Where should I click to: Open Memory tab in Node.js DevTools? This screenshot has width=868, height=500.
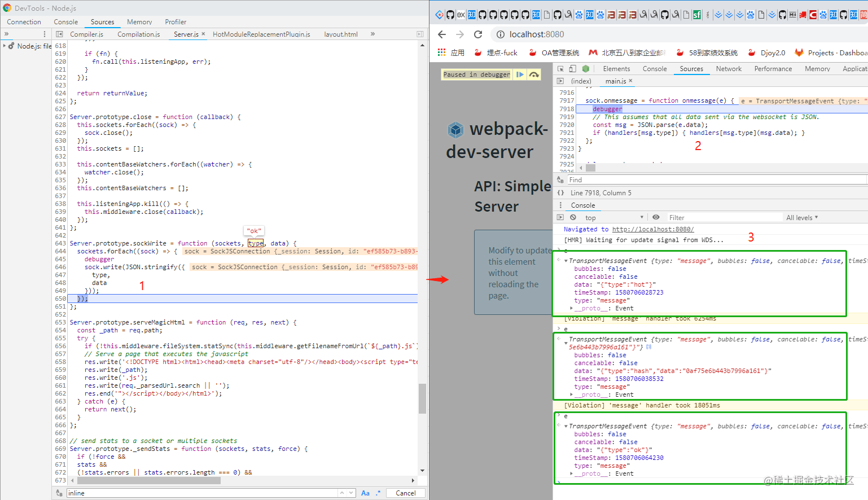(139, 22)
